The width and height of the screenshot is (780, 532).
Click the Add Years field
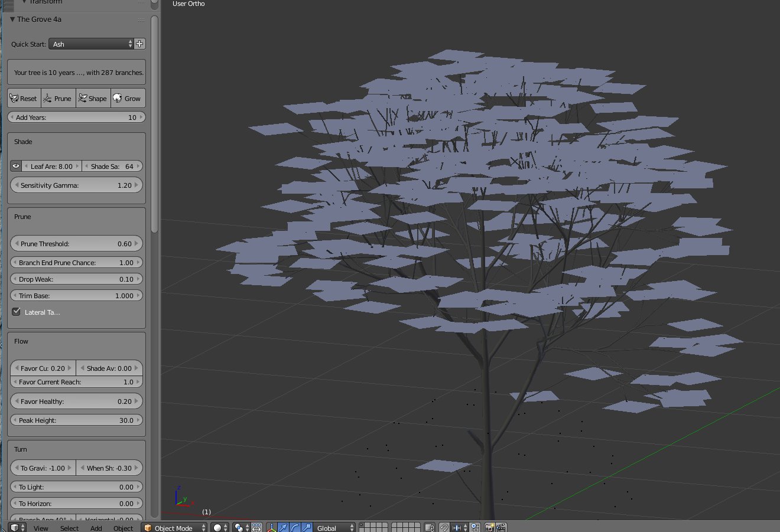click(76, 118)
